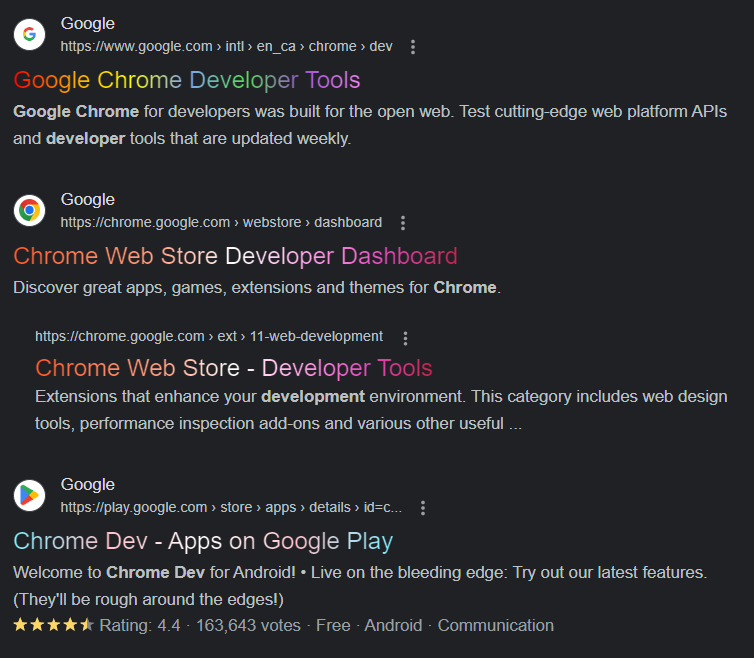Click the 'Communication' category label
Screen dimensions: 754x658
pos(496,625)
